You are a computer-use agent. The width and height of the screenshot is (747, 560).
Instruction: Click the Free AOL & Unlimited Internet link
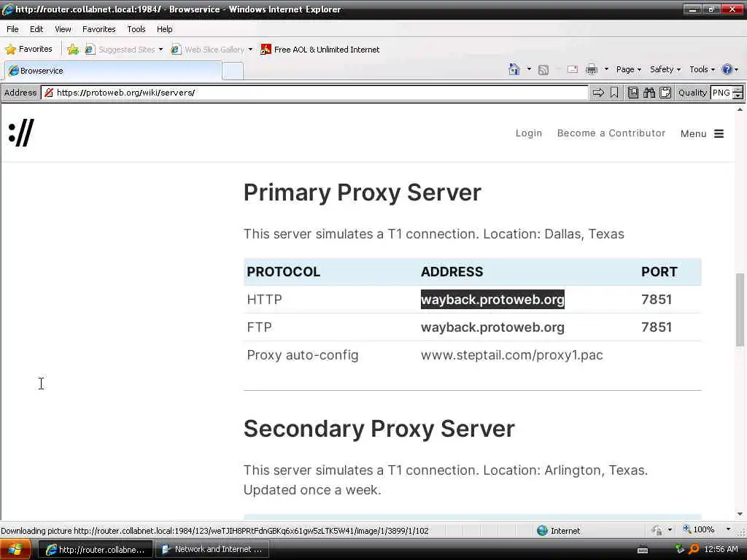click(x=320, y=50)
